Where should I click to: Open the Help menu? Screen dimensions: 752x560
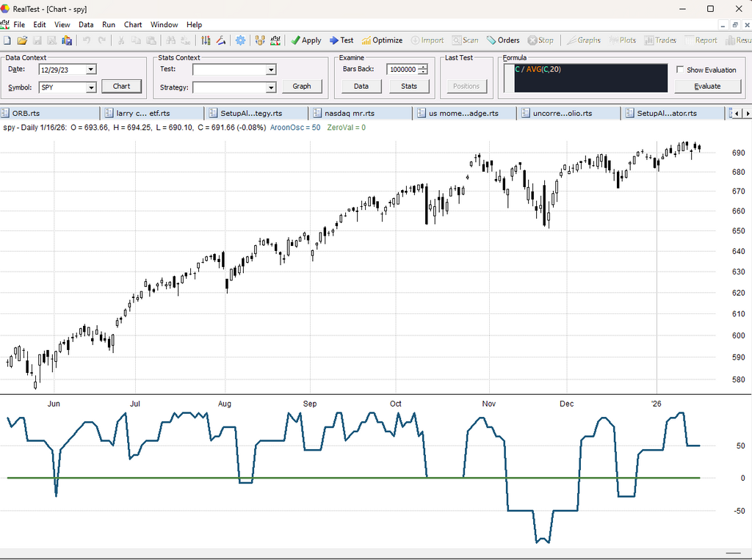coord(194,25)
